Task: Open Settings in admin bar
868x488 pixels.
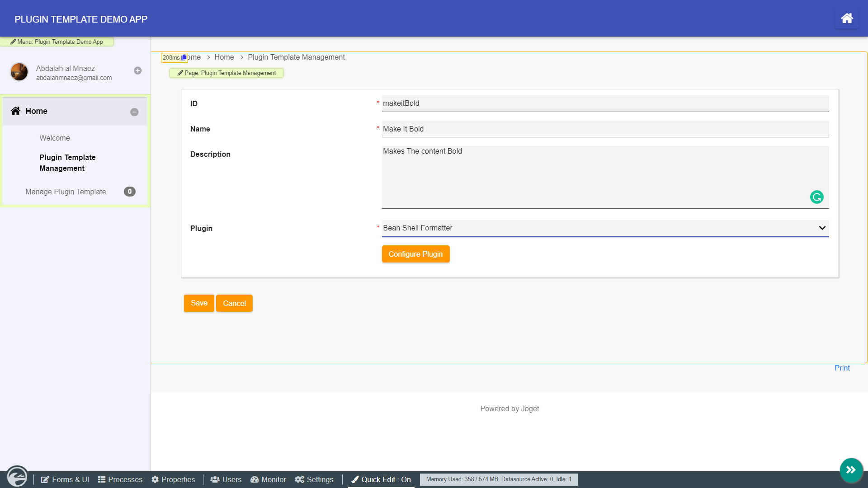Action: (314, 479)
